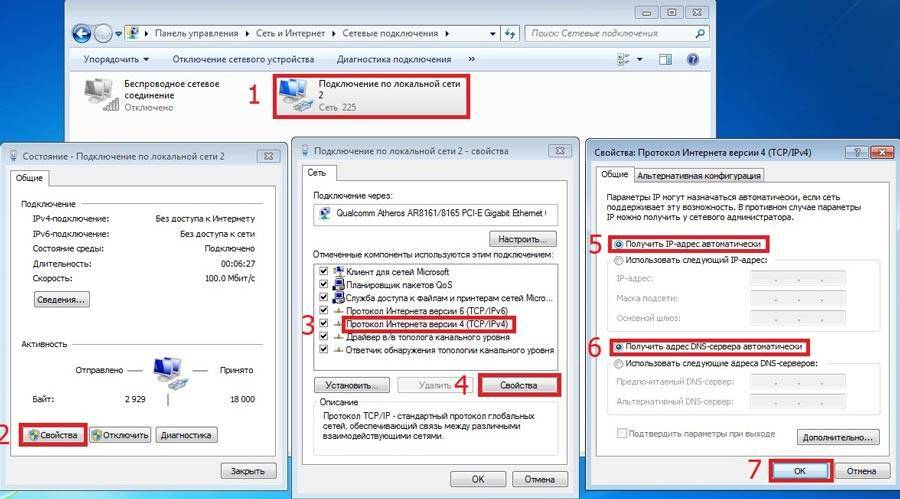This screenshot has width=900, height=499.
Task: Click the Закрыть button
Action: [x=248, y=471]
